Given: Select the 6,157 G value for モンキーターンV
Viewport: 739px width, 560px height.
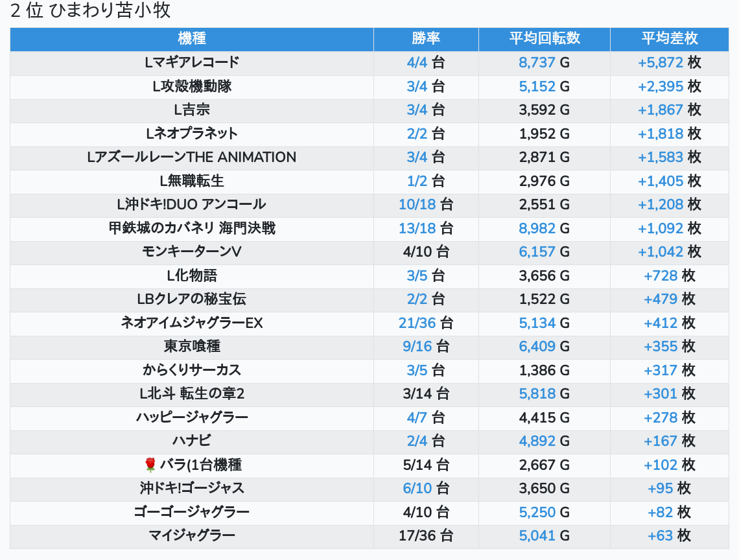Looking at the screenshot, I should coord(544,252).
